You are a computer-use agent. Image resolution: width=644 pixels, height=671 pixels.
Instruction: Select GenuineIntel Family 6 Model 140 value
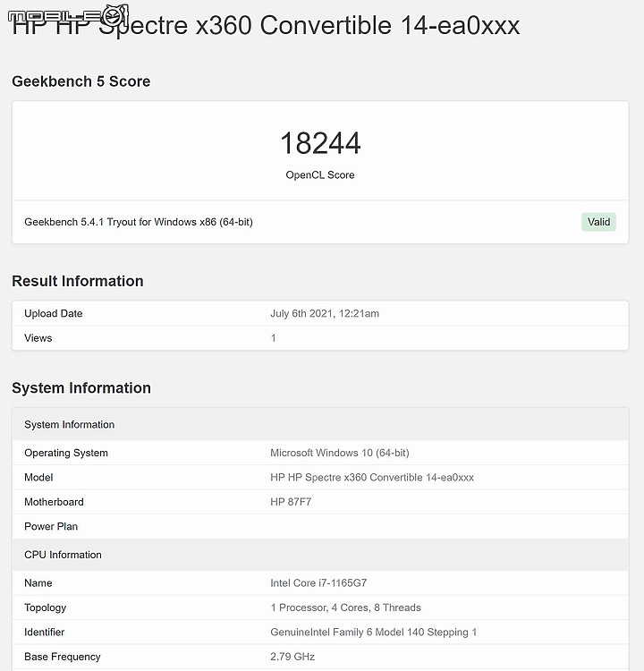click(x=373, y=632)
